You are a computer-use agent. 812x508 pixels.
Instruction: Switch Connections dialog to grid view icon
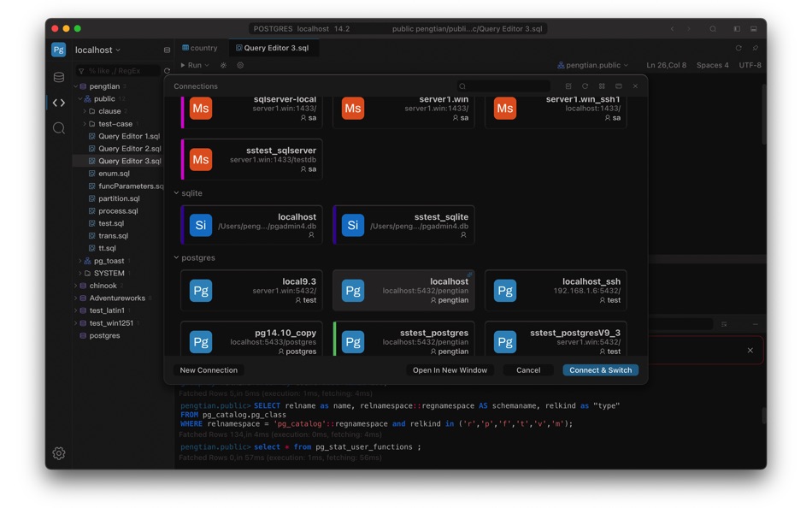coord(602,86)
